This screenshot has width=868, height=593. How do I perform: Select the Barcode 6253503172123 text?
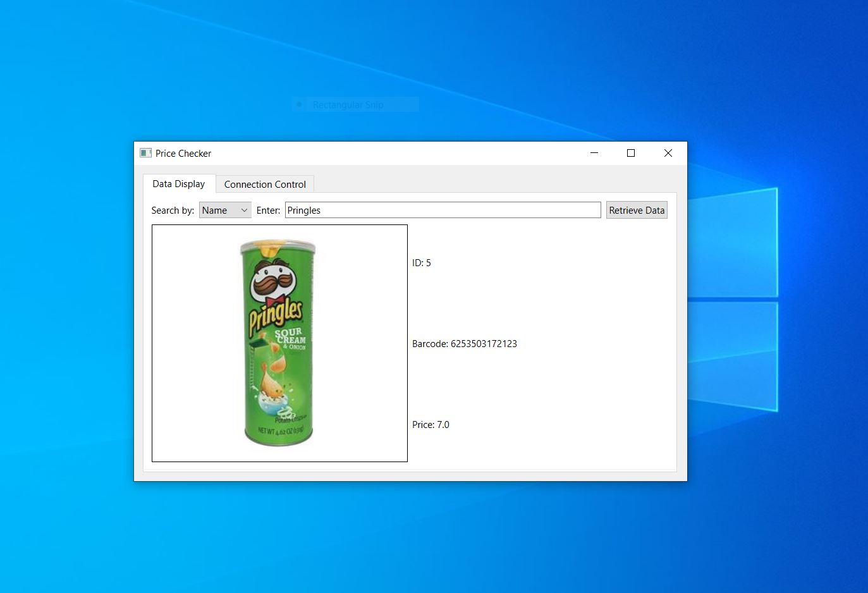[x=464, y=344]
